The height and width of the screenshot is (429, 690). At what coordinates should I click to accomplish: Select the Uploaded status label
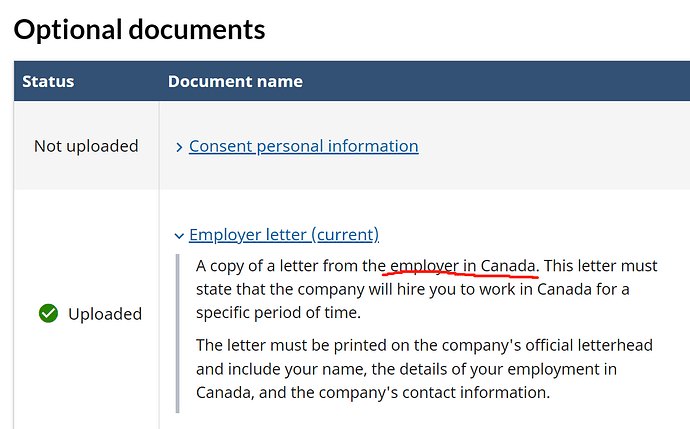click(x=105, y=314)
